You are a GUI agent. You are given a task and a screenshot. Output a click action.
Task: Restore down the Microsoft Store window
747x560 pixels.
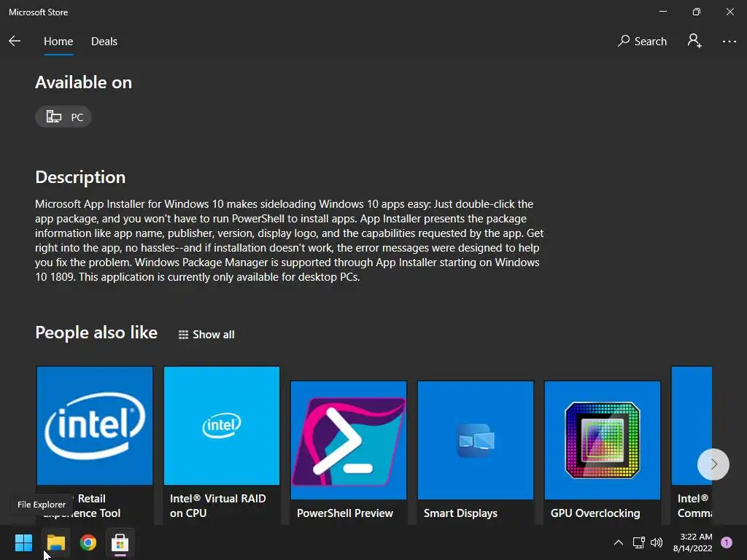click(x=696, y=12)
